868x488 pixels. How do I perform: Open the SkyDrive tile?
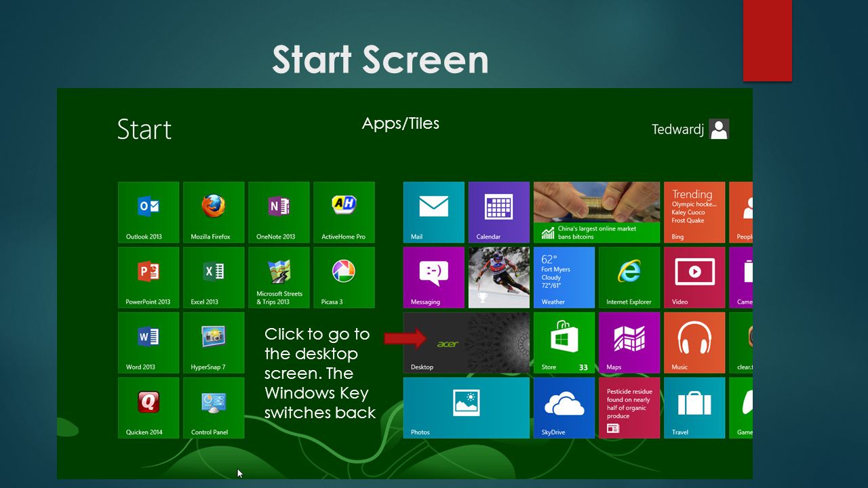[564, 407]
